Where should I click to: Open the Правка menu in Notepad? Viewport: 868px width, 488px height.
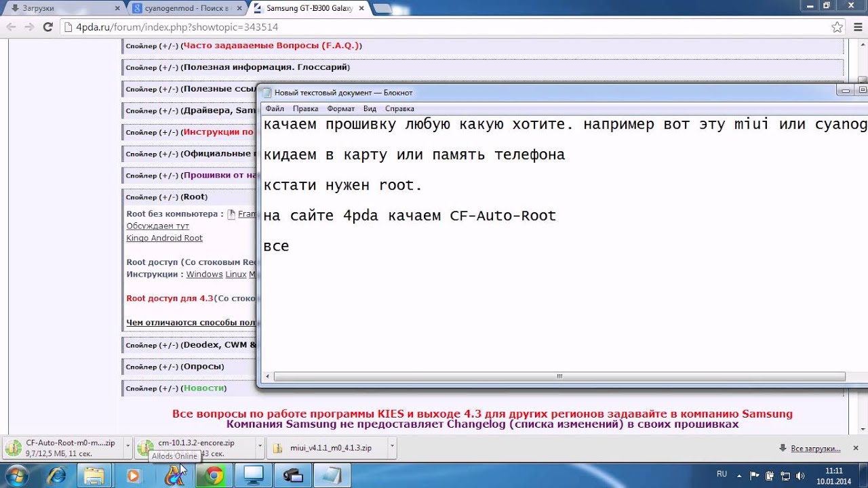(305, 108)
